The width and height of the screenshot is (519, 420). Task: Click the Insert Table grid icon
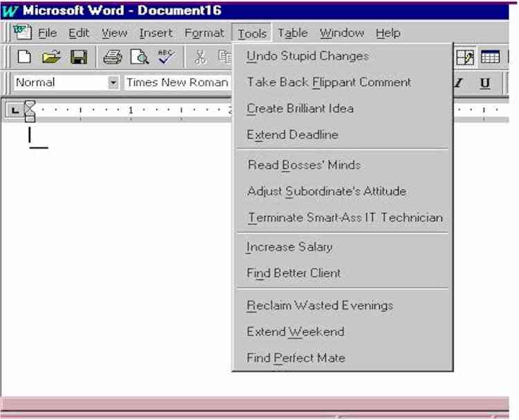[490, 57]
